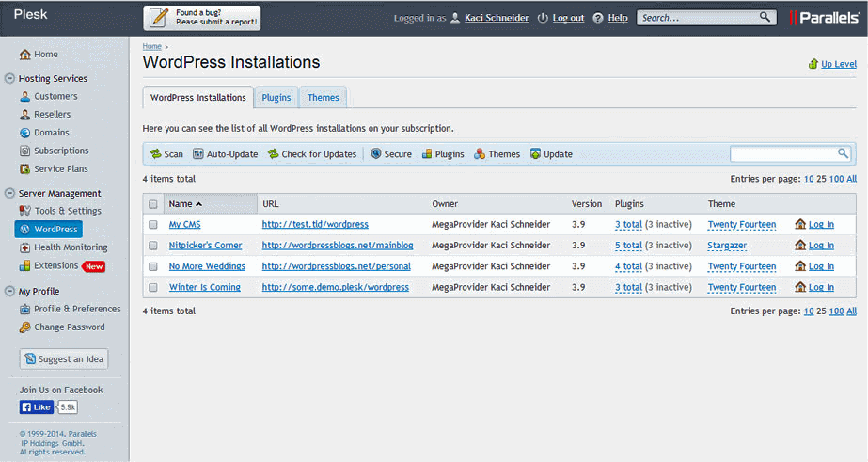Click Suggest an Idea button
This screenshot has width=868, height=462.
(x=64, y=358)
